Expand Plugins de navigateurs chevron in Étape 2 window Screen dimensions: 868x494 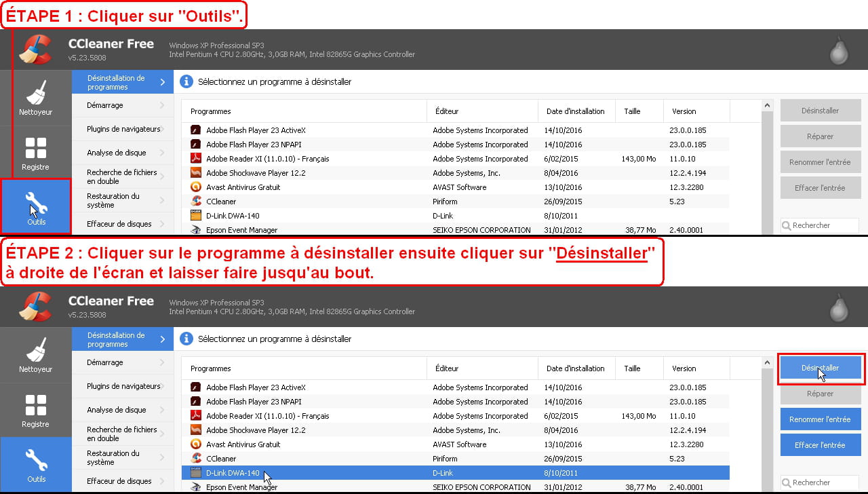click(x=162, y=386)
